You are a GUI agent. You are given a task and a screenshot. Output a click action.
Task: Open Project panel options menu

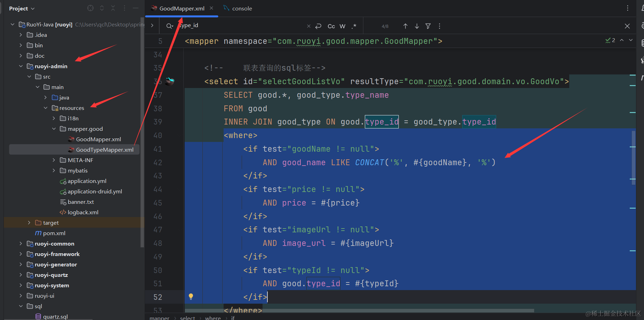124,8
